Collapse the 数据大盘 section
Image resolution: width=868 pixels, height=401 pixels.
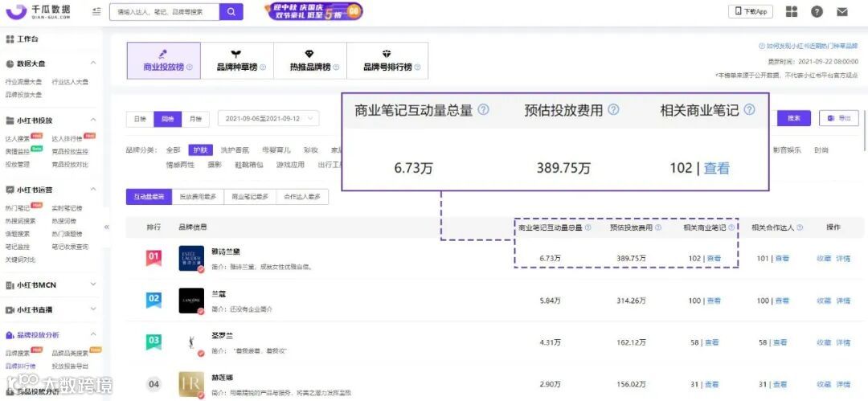(x=93, y=63)
